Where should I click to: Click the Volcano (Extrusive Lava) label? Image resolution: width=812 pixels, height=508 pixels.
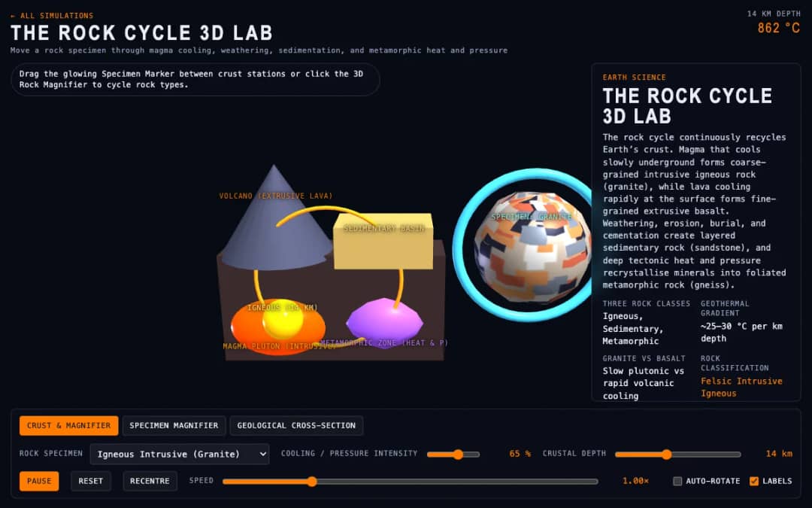[275, 196]
